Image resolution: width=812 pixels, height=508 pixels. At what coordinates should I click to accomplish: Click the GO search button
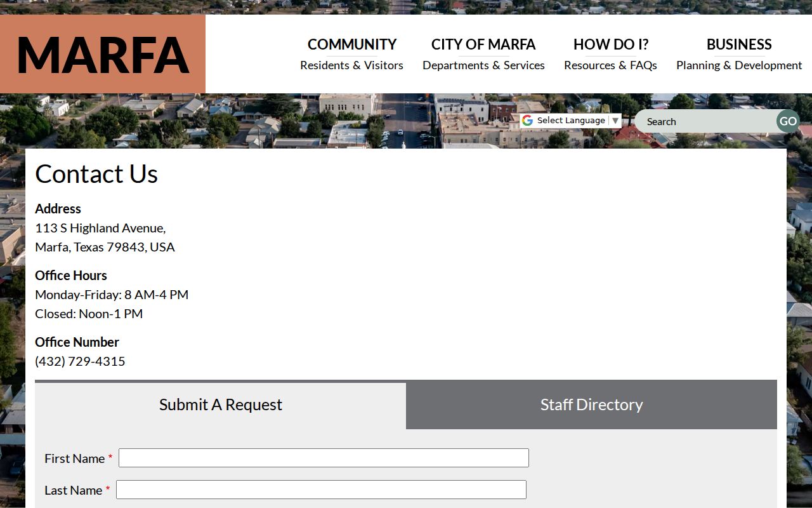pos(788,121)
